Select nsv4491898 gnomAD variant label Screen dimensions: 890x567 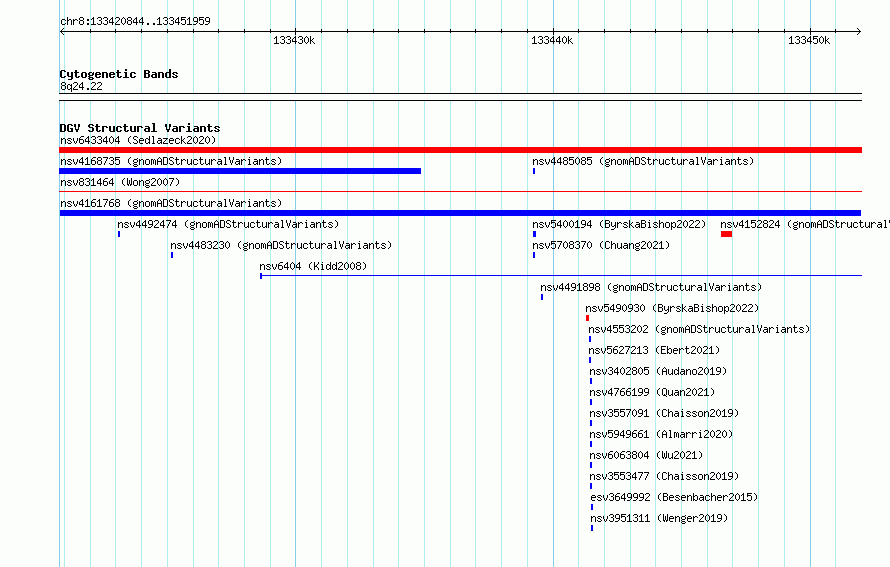click(x=651, y=287)
